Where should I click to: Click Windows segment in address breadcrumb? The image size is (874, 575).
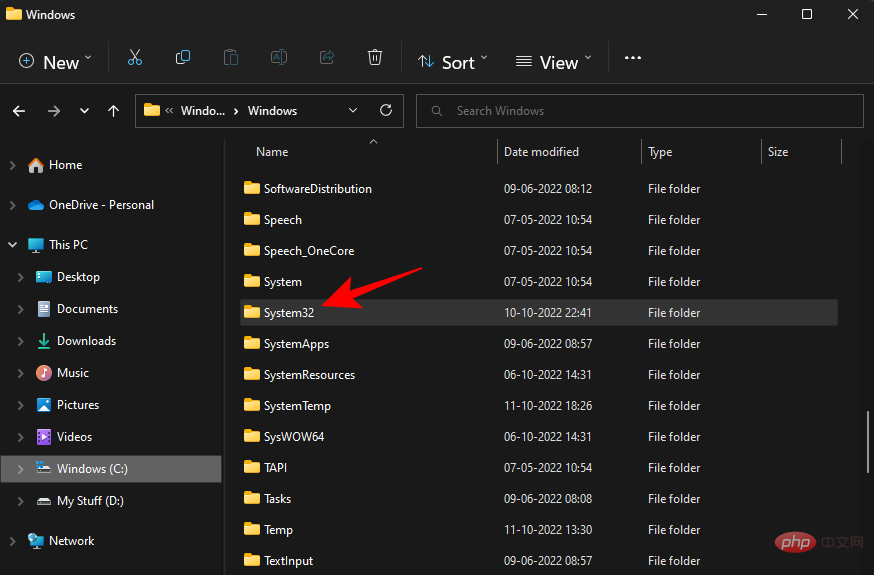[273, 111]
